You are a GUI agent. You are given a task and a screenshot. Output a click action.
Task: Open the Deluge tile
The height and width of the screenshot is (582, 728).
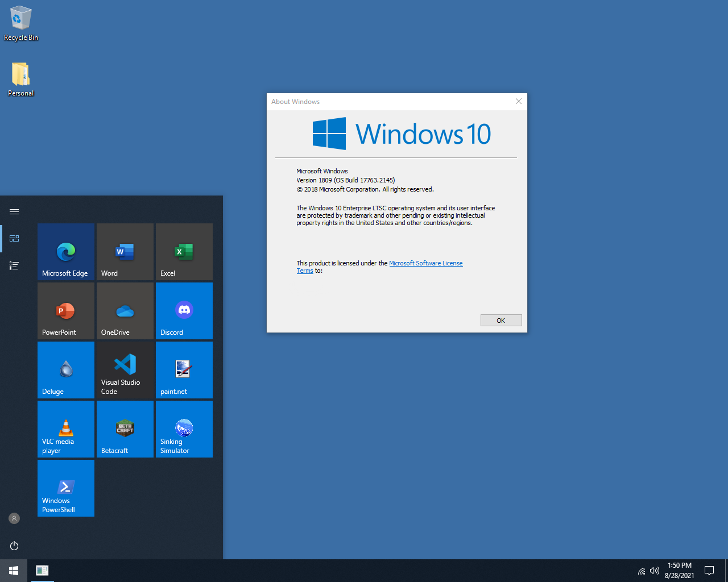(66, 369)
